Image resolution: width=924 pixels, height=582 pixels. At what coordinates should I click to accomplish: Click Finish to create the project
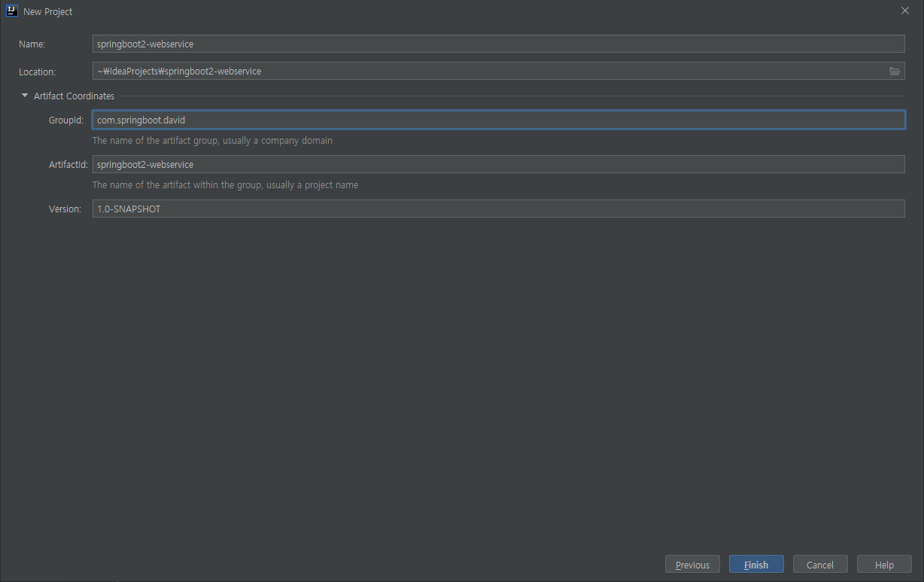point(756,565)
